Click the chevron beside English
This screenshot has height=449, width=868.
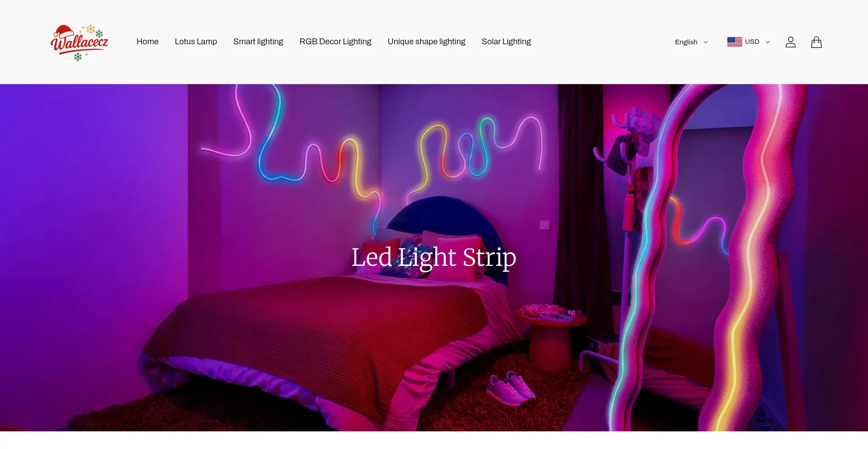coord(706,42)
